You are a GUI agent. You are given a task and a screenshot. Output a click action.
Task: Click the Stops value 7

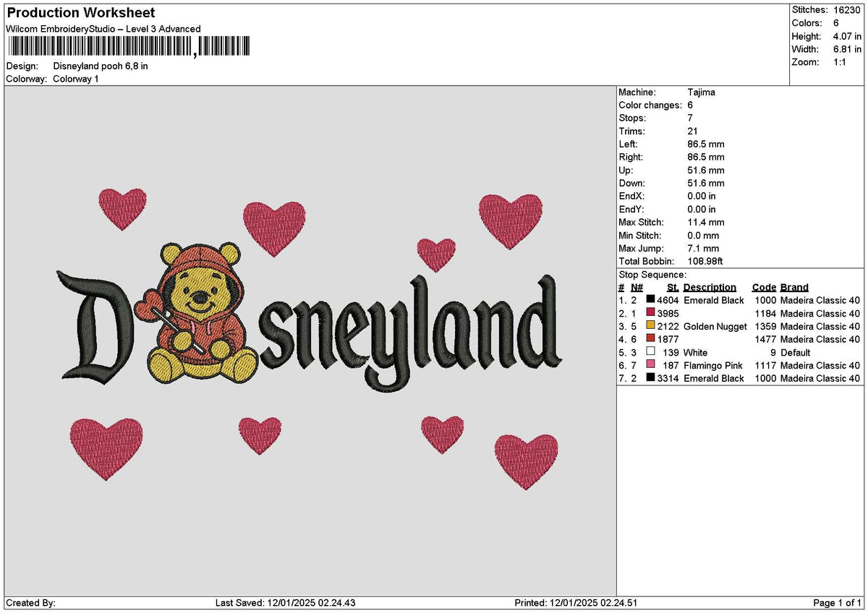(690, 119)
